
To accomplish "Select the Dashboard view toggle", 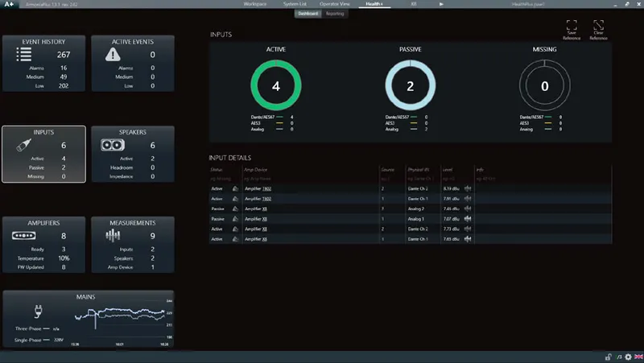I will coord(308,14).
